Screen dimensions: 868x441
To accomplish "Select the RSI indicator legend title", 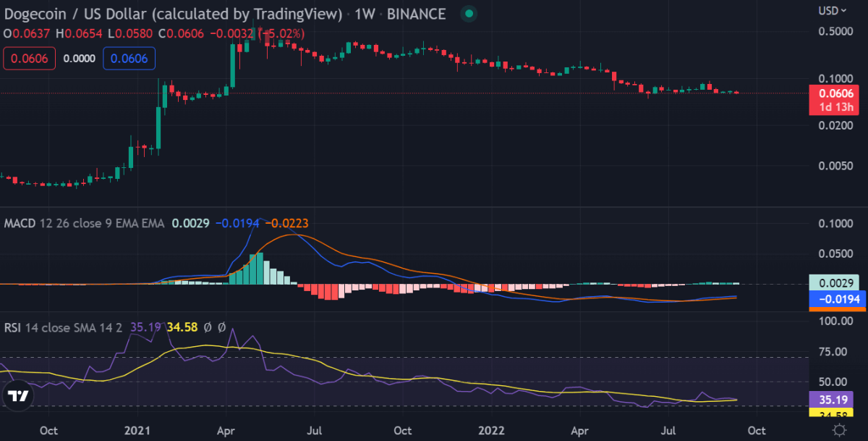I will pyautogui.click(x=12, y=327).
